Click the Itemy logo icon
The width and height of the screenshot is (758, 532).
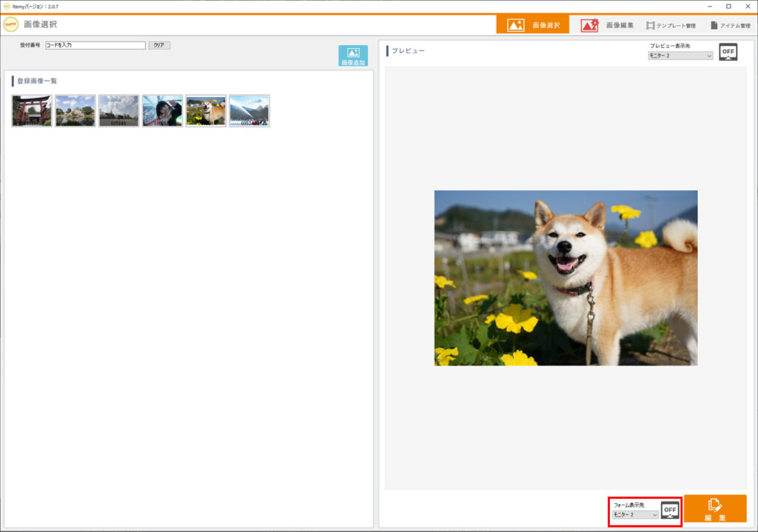click(11, 24)
